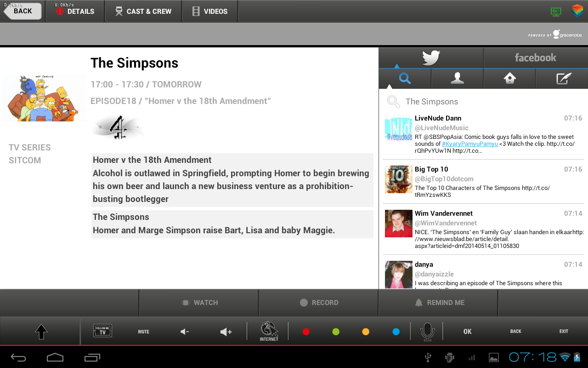Click the 07:18 clock
The height and width of the screenshot is (368, 588).
point(532,357)
